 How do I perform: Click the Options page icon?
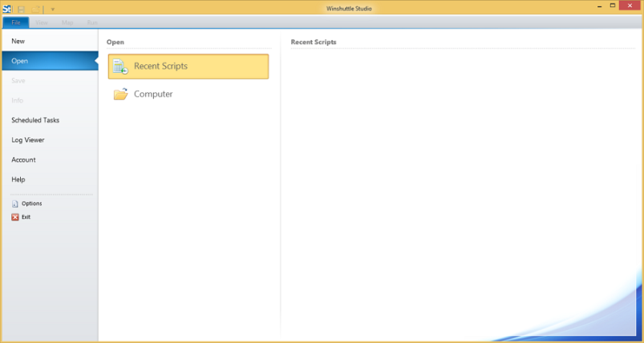tap(15, 204)
